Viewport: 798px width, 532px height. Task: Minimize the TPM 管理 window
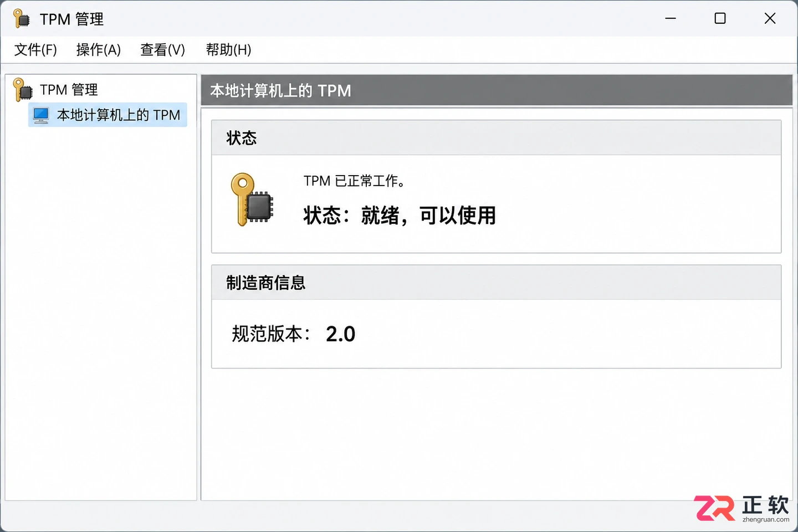(671, 18)
